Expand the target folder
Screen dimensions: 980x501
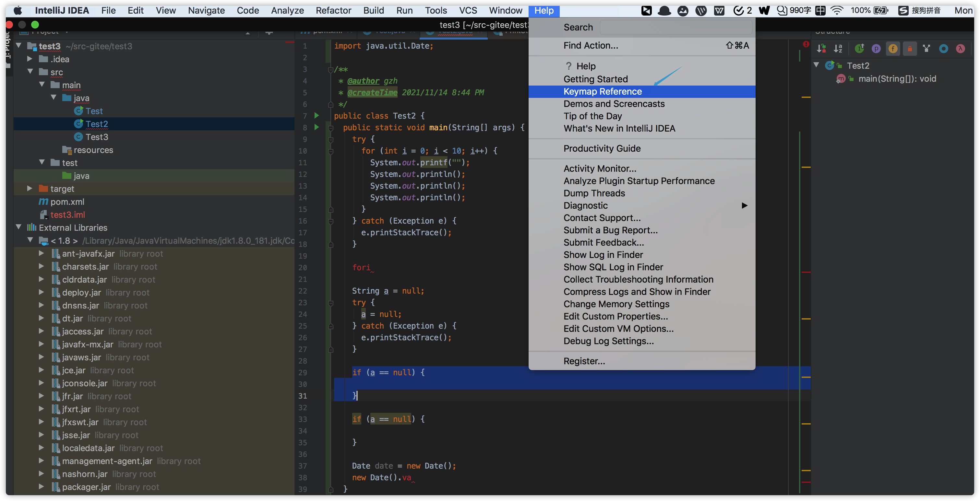pyautogui.click(x=30, y=189)
